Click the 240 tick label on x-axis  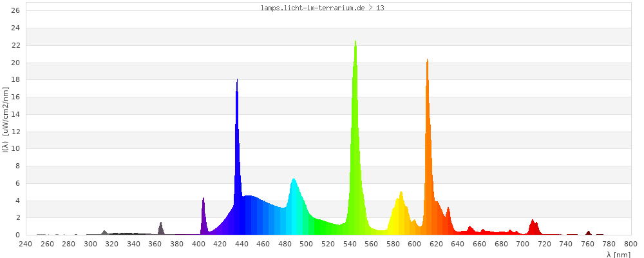26,244
